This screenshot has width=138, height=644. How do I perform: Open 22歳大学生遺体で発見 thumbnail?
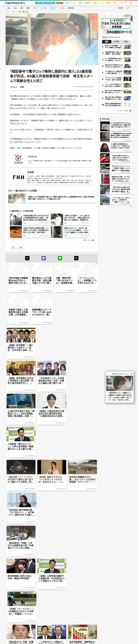[x=21, y=401]
